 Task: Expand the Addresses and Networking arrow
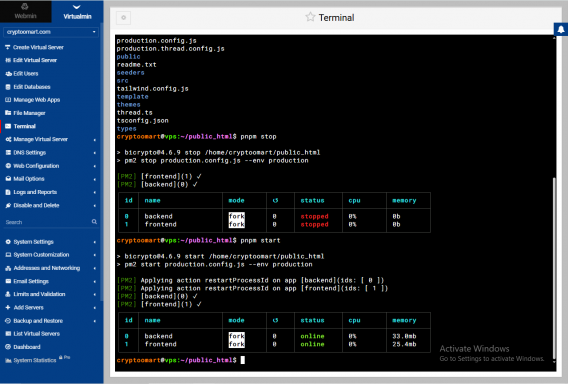point(95,268)
